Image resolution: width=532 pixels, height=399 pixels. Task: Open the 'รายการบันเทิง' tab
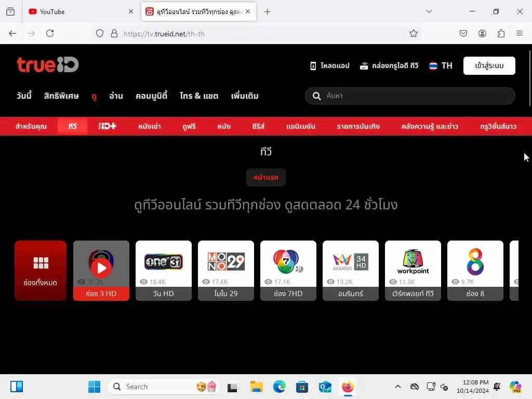[358, 126]
